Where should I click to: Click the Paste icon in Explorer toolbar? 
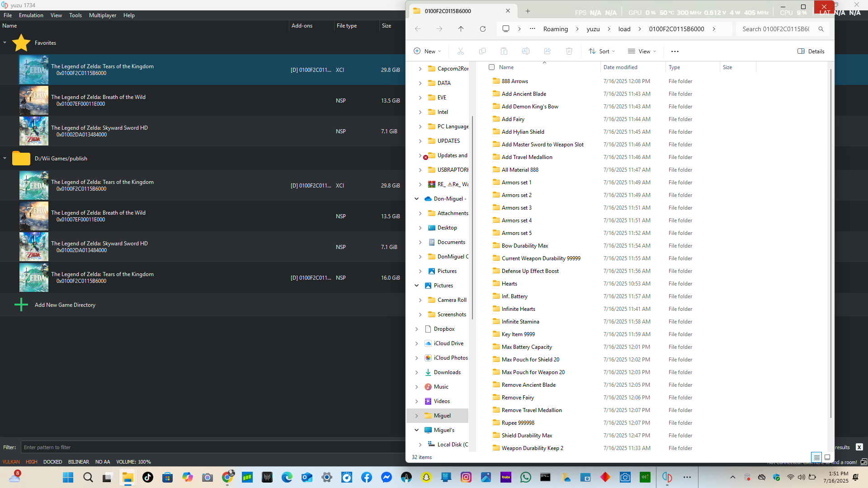point(504,52)
